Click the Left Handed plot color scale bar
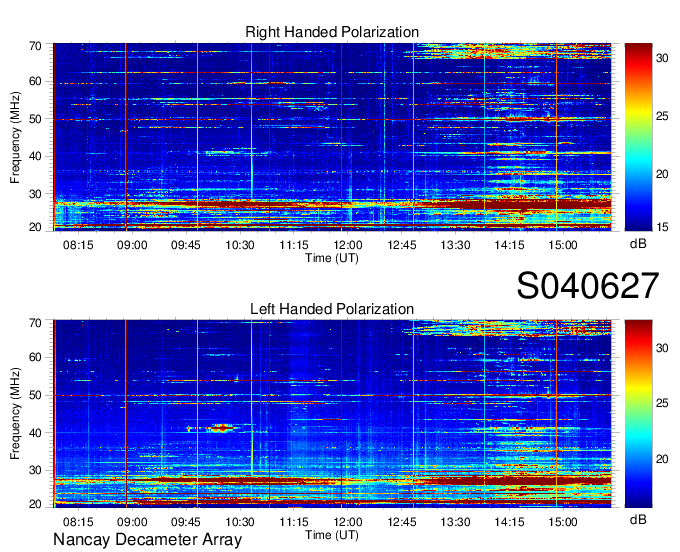The image size is (680, 552). tap(638, 414)
